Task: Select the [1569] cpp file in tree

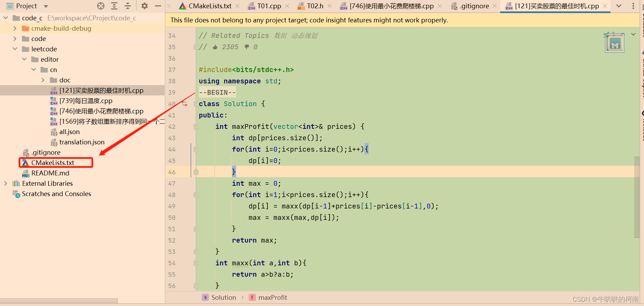Action: tap(111, 121)
